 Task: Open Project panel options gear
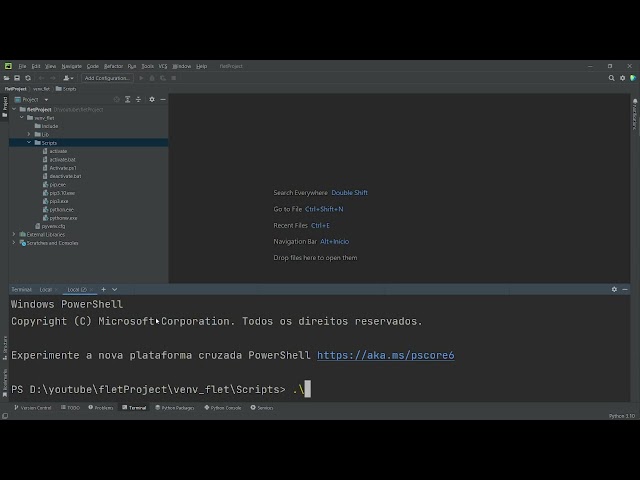point(152,99)
